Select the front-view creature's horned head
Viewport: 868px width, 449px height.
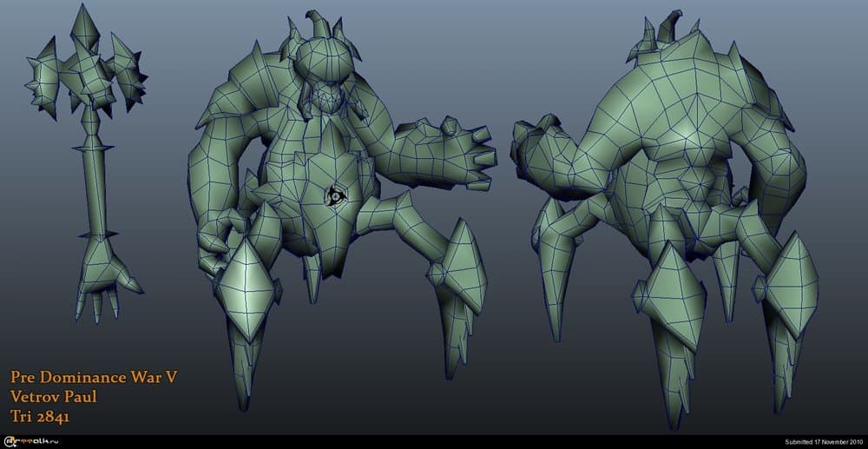point(323,63)
